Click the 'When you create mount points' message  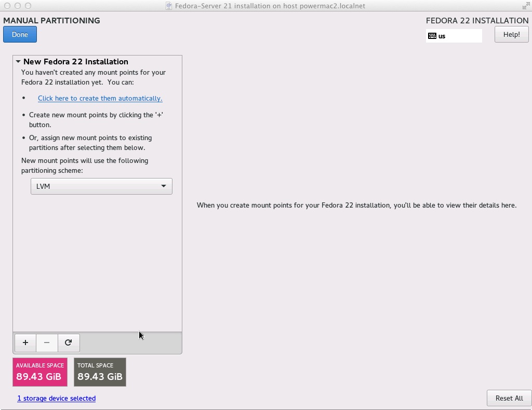356,206
